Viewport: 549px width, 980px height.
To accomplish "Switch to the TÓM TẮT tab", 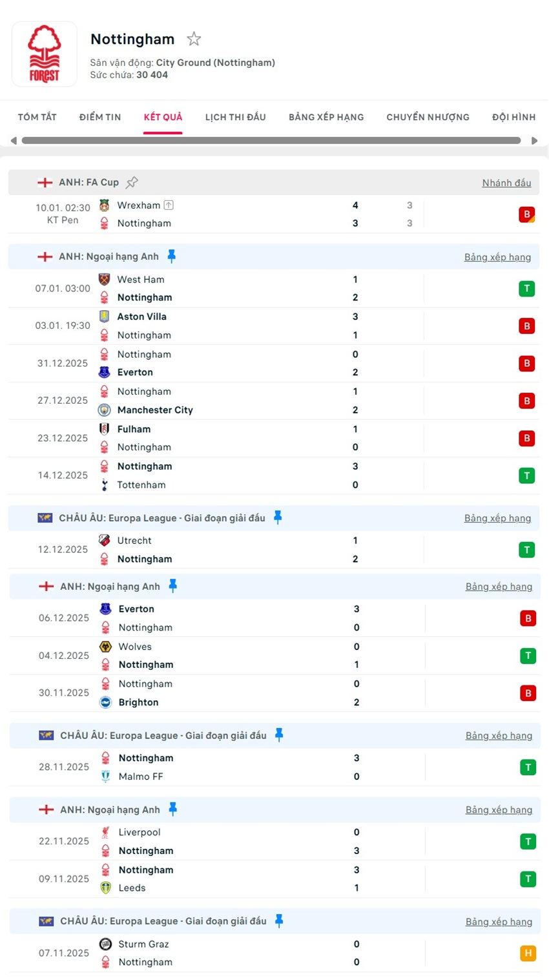I will pyautogui.click(x=37, y=117).
